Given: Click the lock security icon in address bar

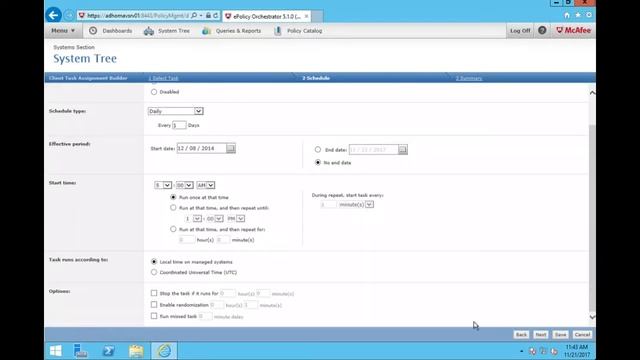Looking at the screenshot, I should point(208,16).
